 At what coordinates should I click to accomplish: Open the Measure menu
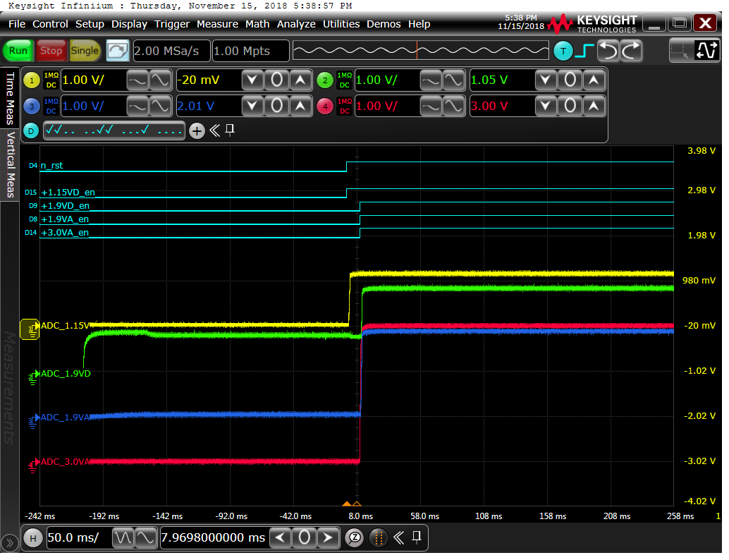pyautogui.click(x=217, y=24)
